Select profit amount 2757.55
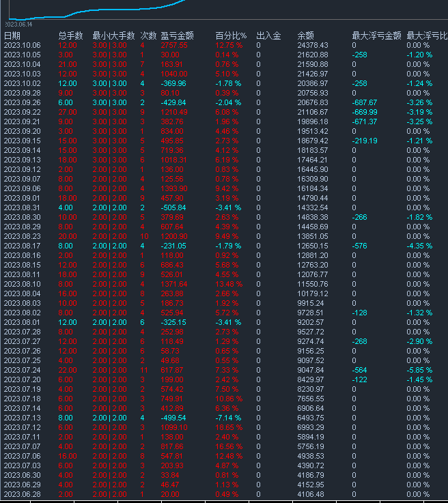The image size is (448, 503). 174,45
